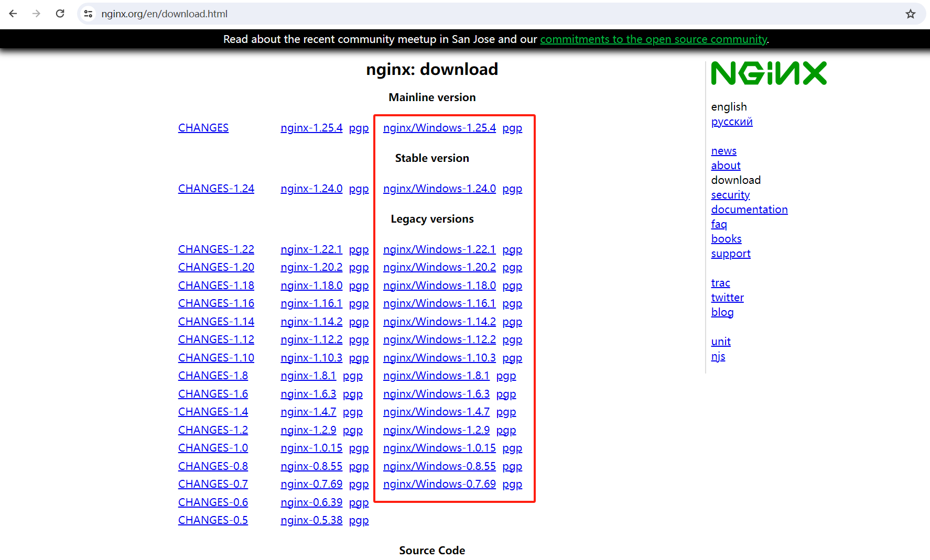Download nginx/Windows-1.8.1

[436, 376]
